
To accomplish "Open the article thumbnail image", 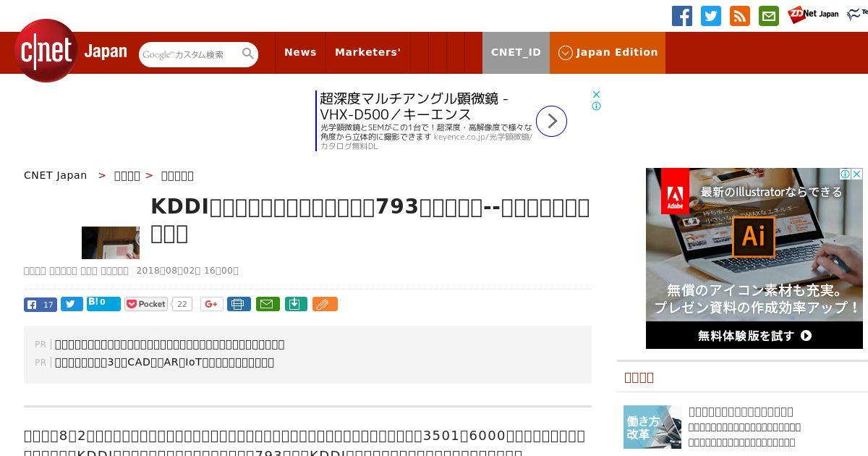I will click(x=111, y=242).
